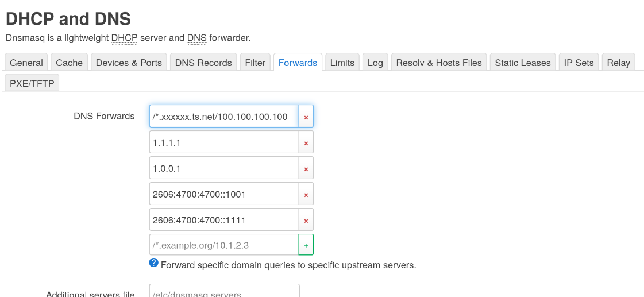This screenshot has width=644, height=297.
Task: Add a new DNS forward with plus button
Action: pyautogui.click(x=306, y=245)
